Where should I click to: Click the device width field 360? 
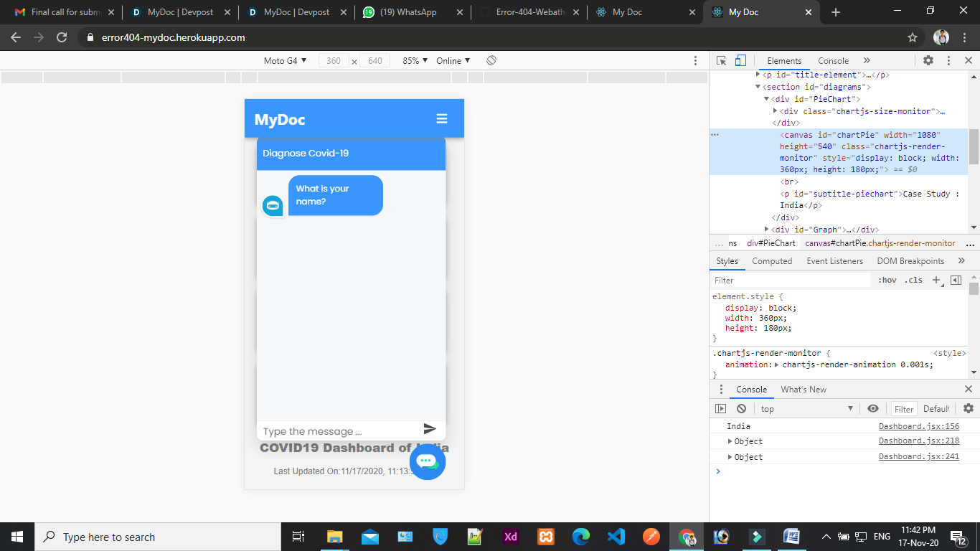tap(334, 61)
